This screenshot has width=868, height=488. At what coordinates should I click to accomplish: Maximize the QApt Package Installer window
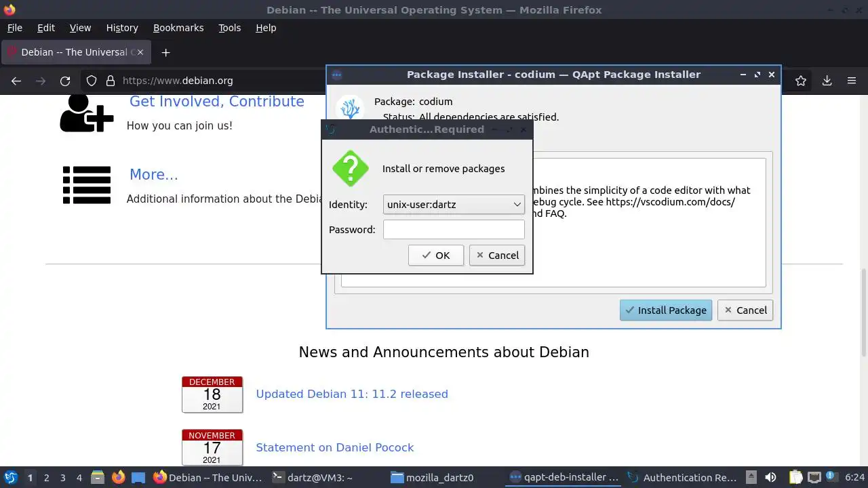[757, 75]
